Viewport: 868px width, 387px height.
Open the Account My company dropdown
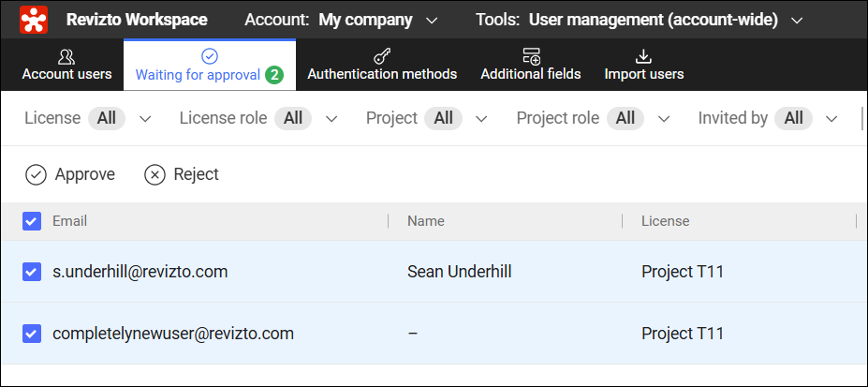342,21
